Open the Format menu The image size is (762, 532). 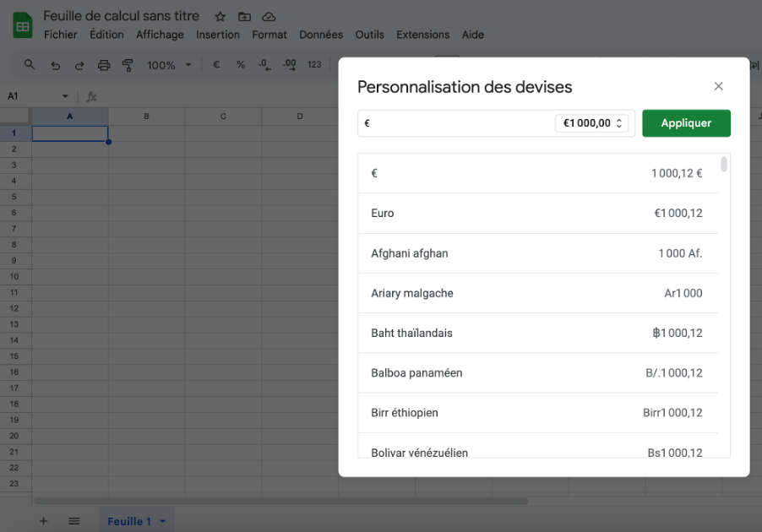coord(269,35)
